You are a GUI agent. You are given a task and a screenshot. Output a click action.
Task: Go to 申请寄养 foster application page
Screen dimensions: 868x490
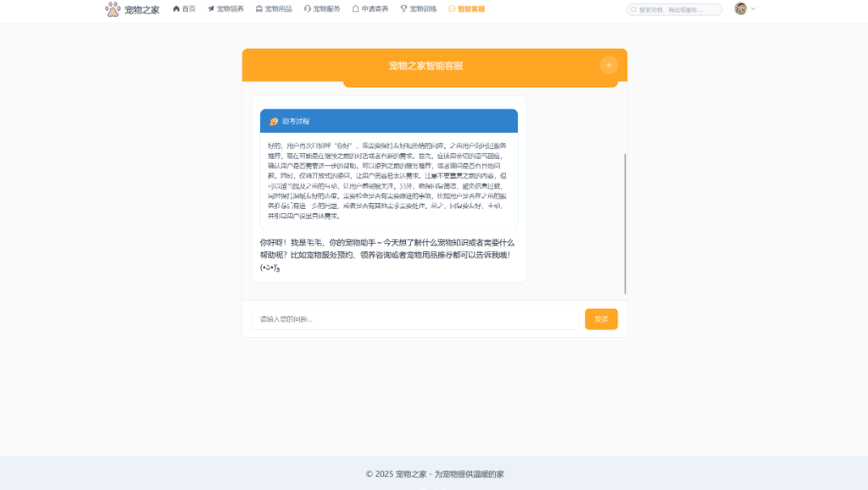click(x=370, y=9)
